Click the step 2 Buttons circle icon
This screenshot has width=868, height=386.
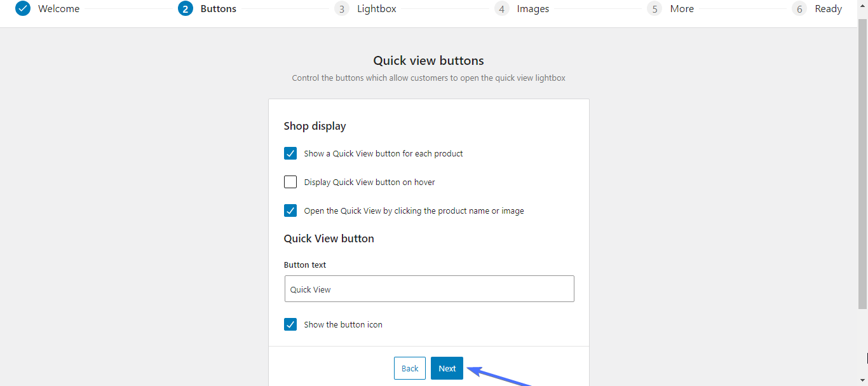(x=186, y=9)
